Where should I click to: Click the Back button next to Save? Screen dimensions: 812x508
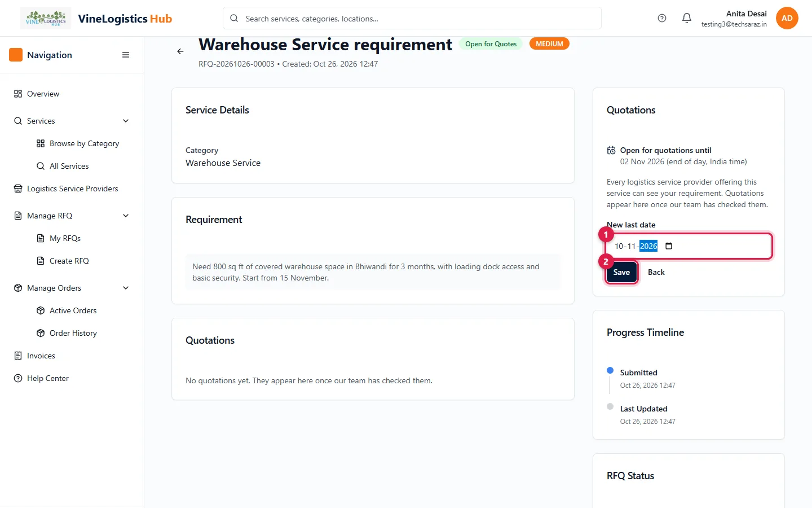(656, 272)
